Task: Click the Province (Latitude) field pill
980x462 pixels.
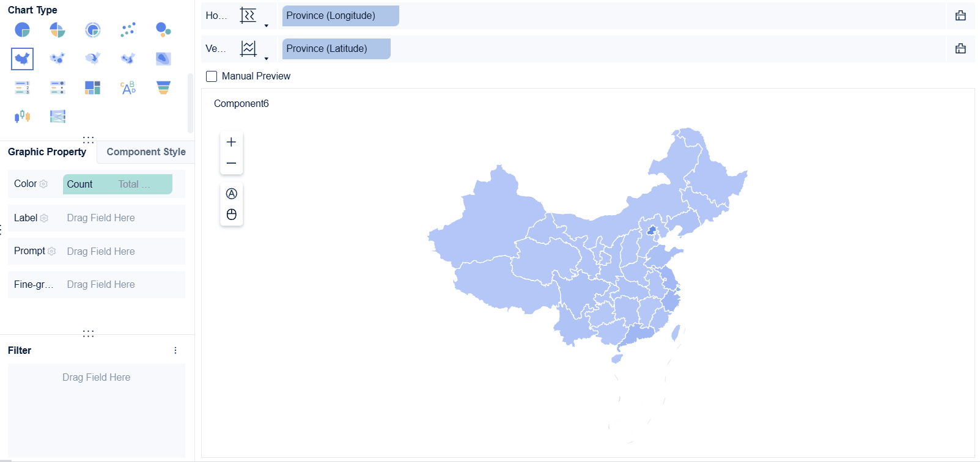Action: (x=336, y=49)
